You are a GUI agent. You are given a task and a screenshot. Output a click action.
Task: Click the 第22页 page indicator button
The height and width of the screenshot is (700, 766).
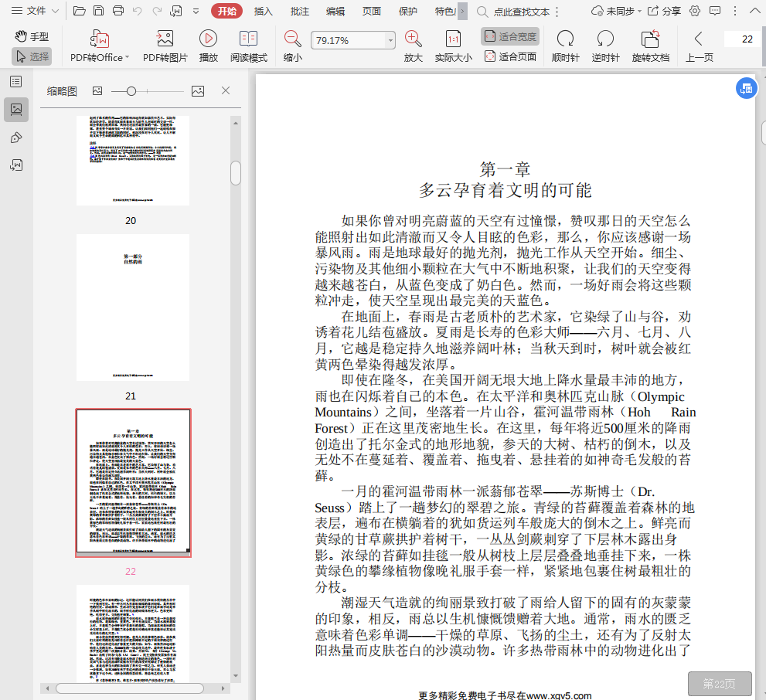720,684
